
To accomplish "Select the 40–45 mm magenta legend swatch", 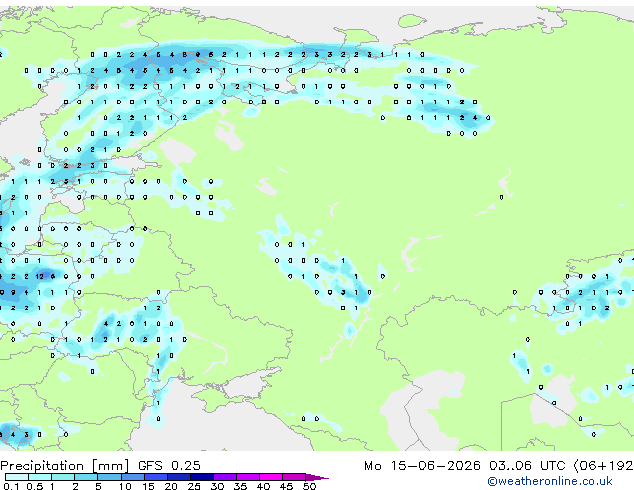I will (271, 477).
